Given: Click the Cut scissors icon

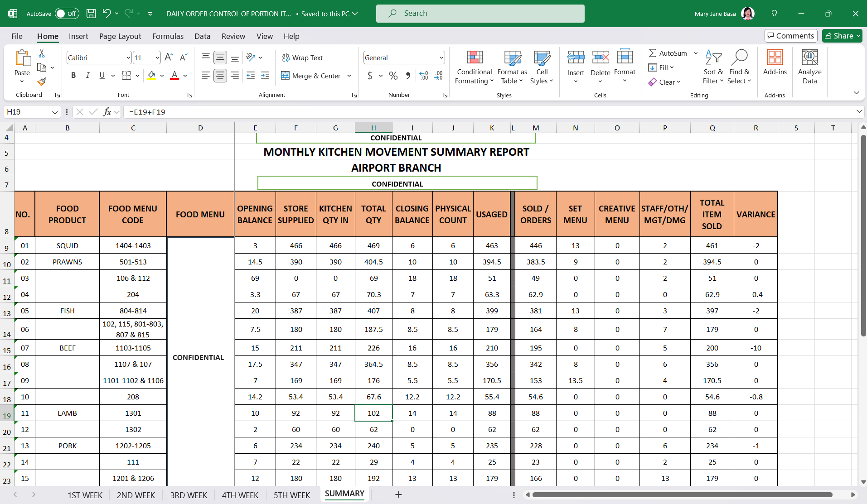Looking at the screenshot, I should (42, 53).
